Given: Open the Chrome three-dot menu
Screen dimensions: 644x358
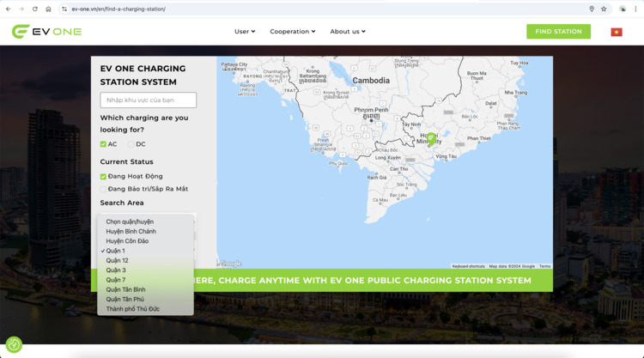Looking at the screenshot, I should pyautogui.click(x=635, y=9).
